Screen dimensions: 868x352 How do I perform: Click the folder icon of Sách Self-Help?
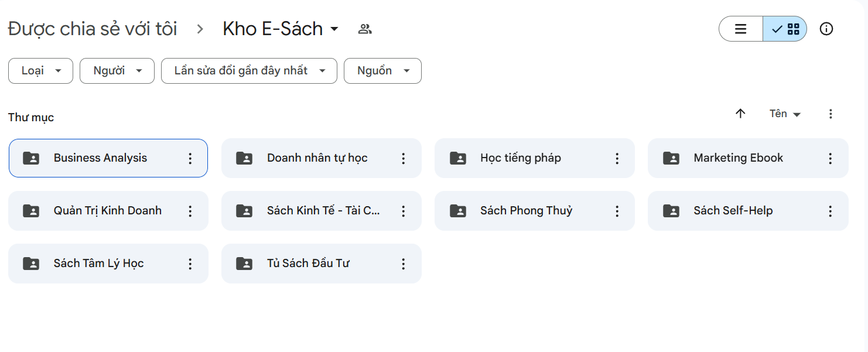(671, 210)
